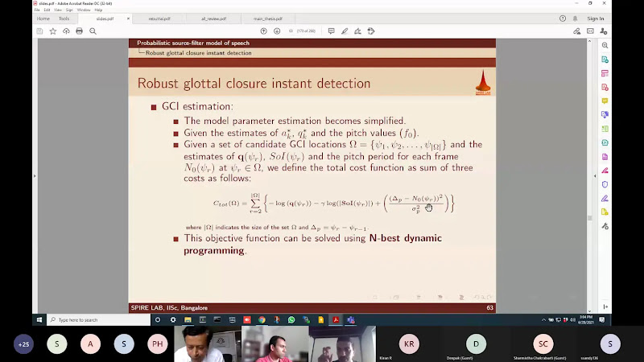Select participant avatar SC
644x362 pixels.
[543, 344]
